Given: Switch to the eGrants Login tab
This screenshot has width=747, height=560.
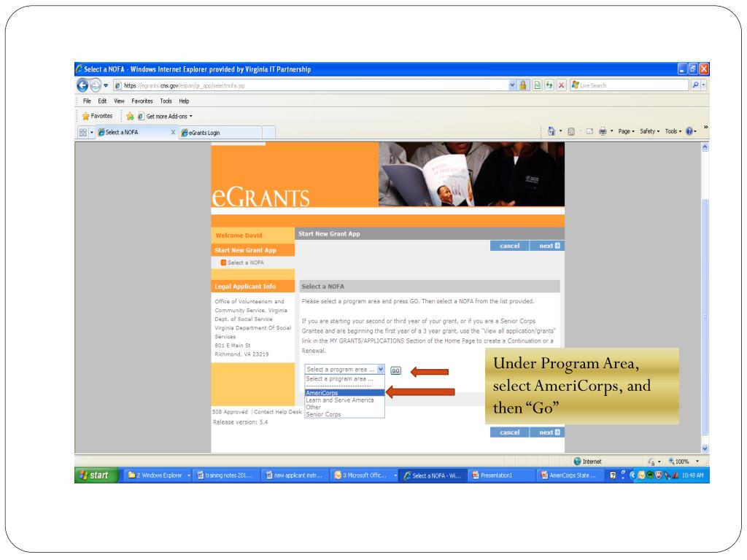Looking at the screenshot, I should 220,133.
